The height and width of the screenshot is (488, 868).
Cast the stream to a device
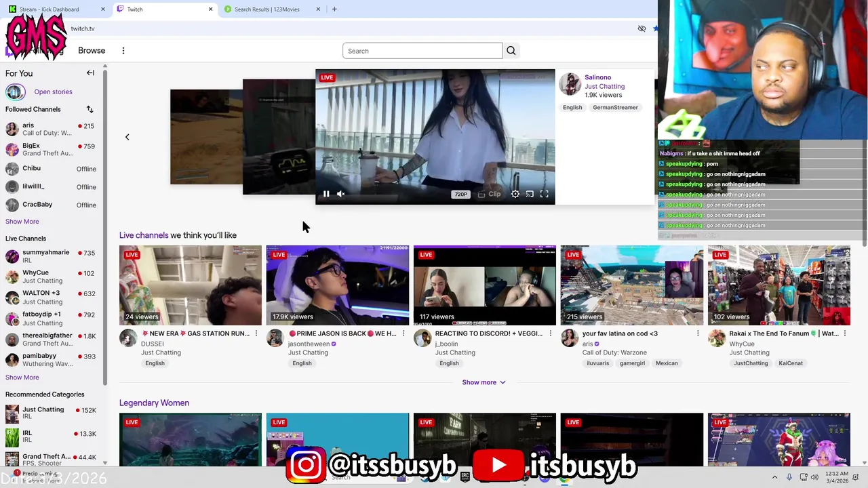(x=530, y=195)
